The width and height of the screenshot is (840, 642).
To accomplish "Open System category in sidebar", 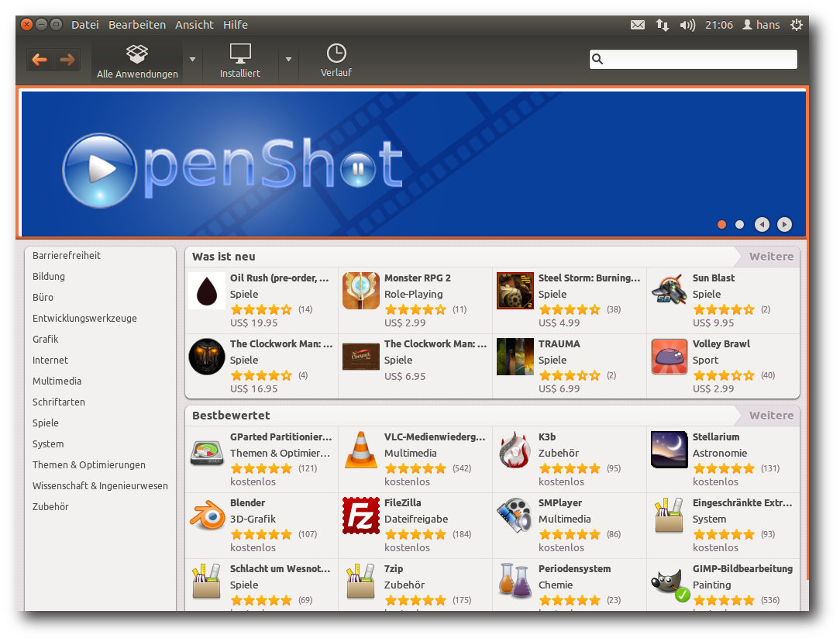I will (48, 444).
